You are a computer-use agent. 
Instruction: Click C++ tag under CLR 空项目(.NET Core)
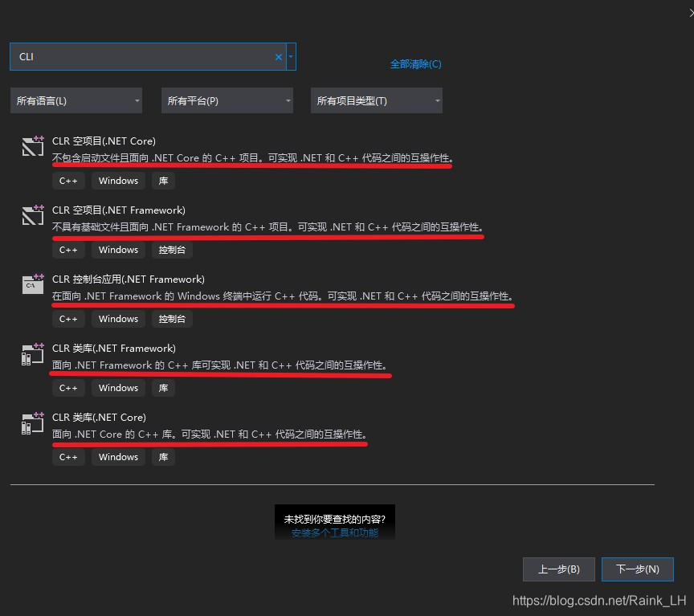pos(68,181)
